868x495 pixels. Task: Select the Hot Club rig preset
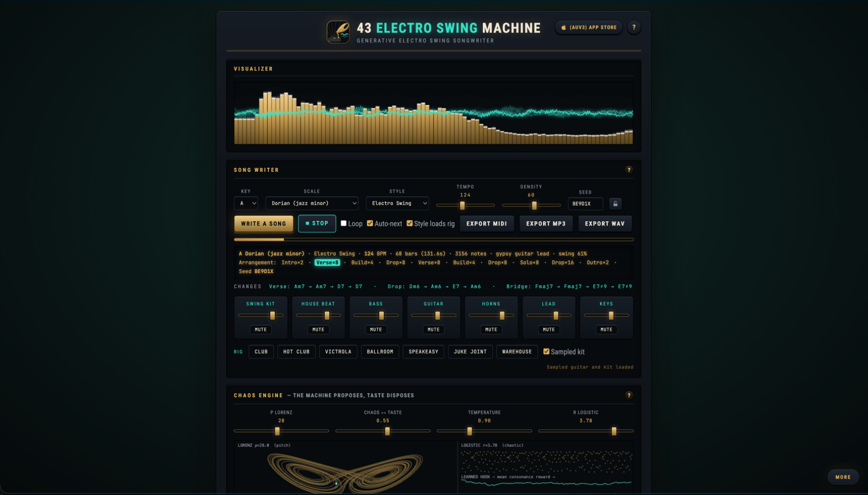click(296, 352)
